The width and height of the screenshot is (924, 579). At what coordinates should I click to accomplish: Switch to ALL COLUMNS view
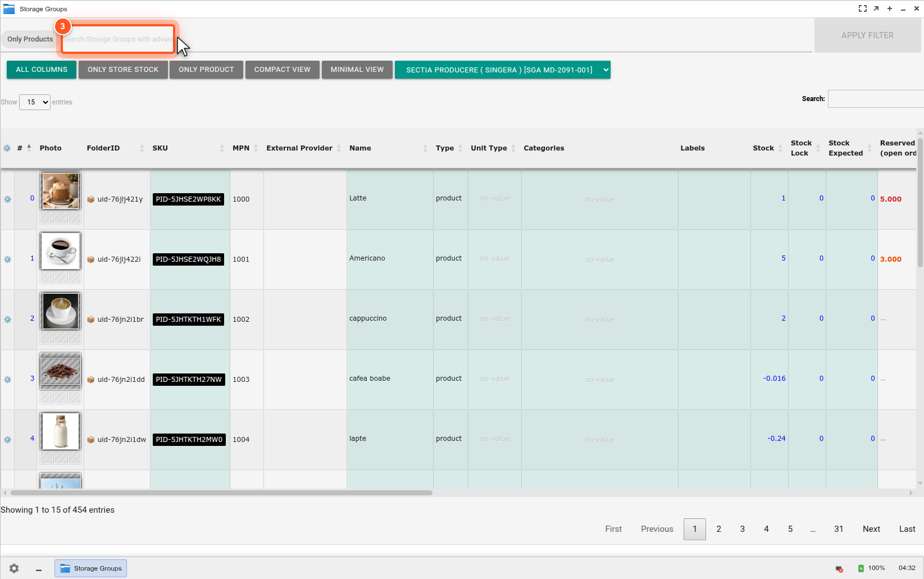42,70
